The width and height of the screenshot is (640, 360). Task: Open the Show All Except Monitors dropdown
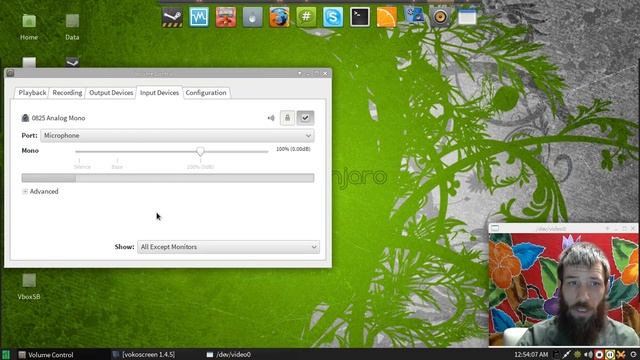coord(229,247)
